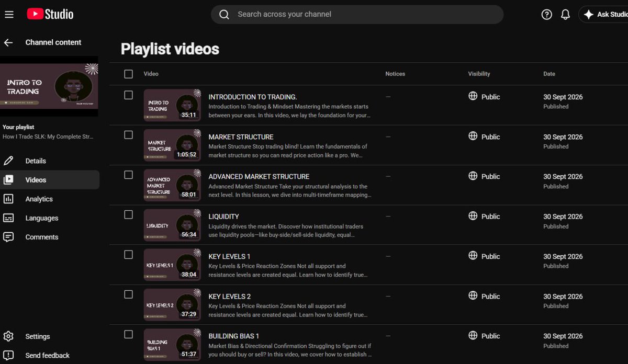The image size is (628, 364).
Task: Open the Analytics menu item
Action: (50, 199)
